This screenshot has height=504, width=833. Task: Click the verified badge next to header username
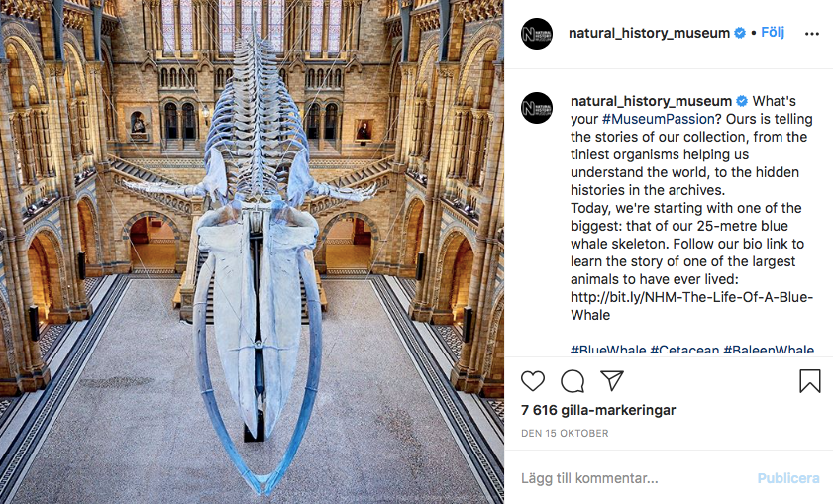click(740, 33)
